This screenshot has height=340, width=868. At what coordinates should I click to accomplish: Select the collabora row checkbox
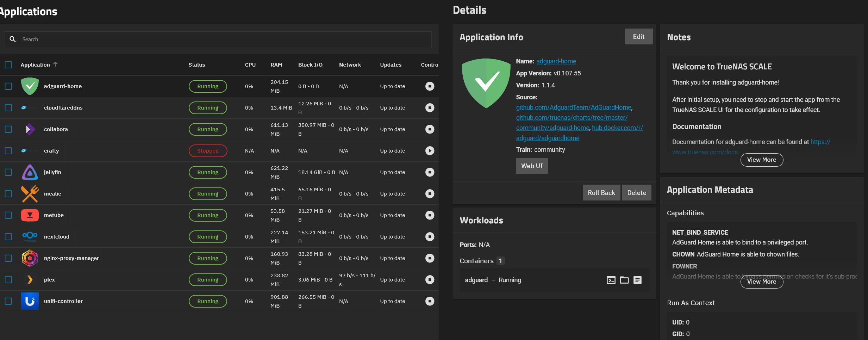pyautogui.click(x=8, y=129)
